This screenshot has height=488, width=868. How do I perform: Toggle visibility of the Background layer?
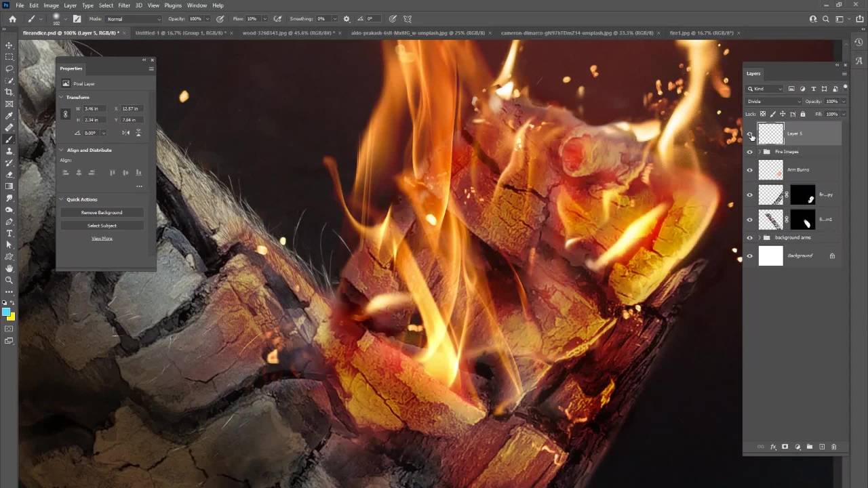(x=749, y=256)
